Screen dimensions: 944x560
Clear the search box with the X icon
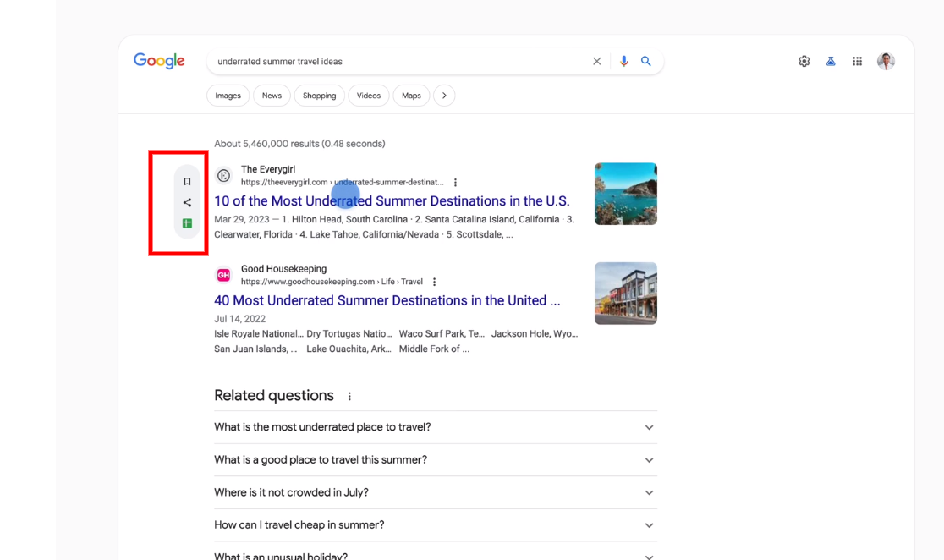point(596,62)
